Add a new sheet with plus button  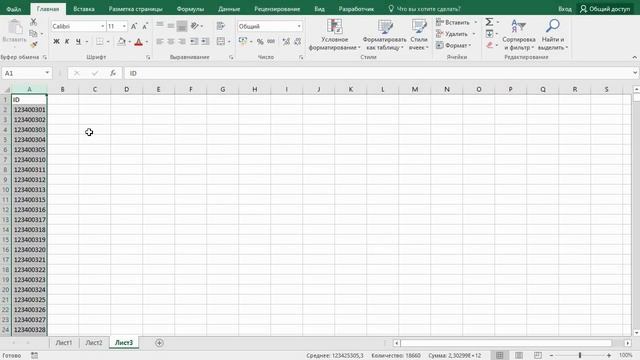(159, 343)
